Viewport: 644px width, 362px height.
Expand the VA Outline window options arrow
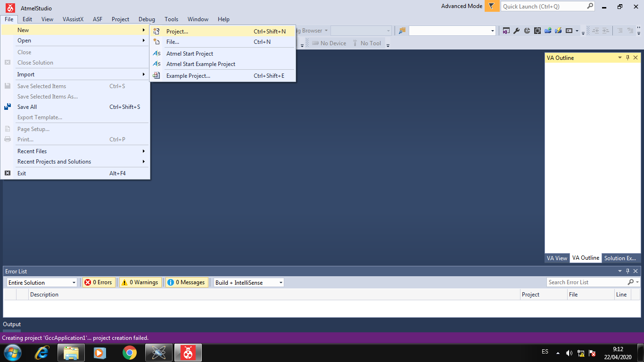(620, 58)
